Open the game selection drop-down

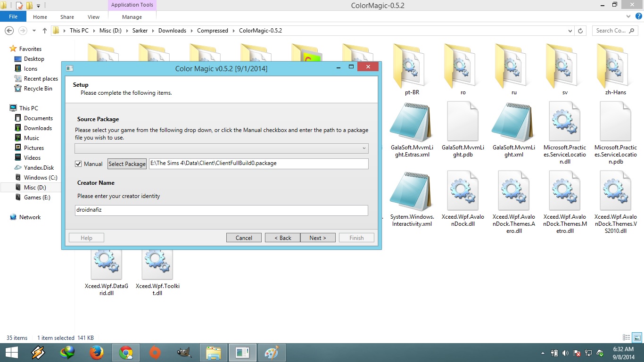(x=222, y=148)
